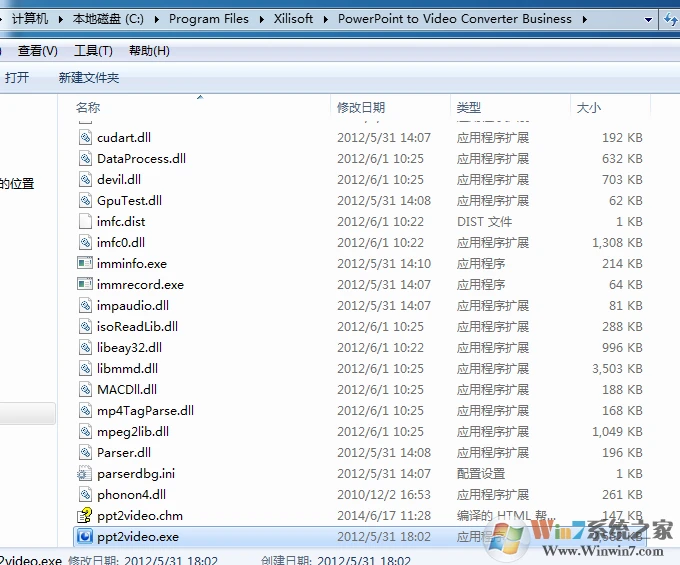Click the devil.dll file icon

(x=85, y=180)
